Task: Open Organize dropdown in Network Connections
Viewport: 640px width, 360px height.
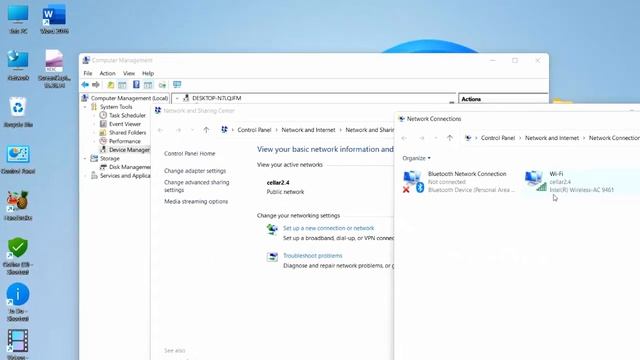Action: (x=416, y=158)
